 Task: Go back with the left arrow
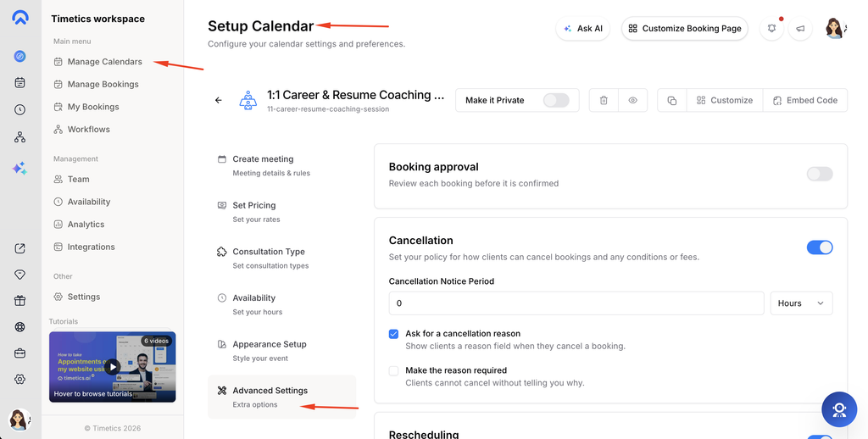(218, 100)
